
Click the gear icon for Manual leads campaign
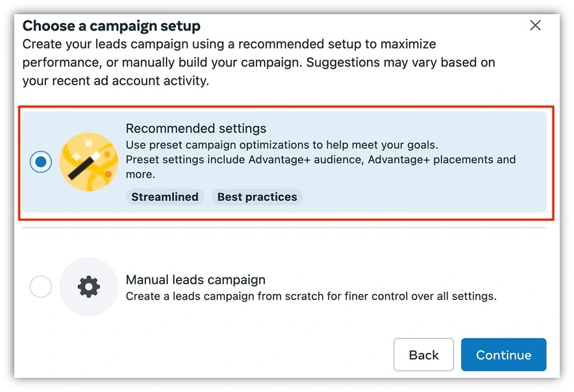(89, 287)
